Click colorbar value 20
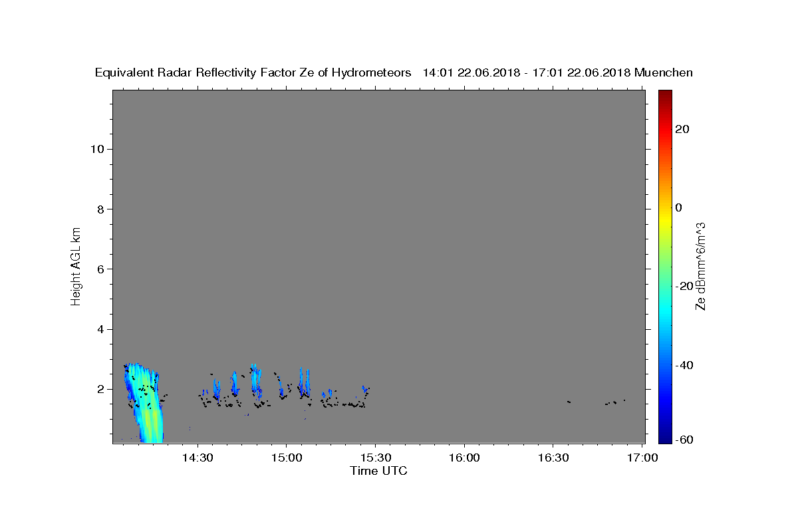This screenshot has height=532, width=798. point(683,129)
